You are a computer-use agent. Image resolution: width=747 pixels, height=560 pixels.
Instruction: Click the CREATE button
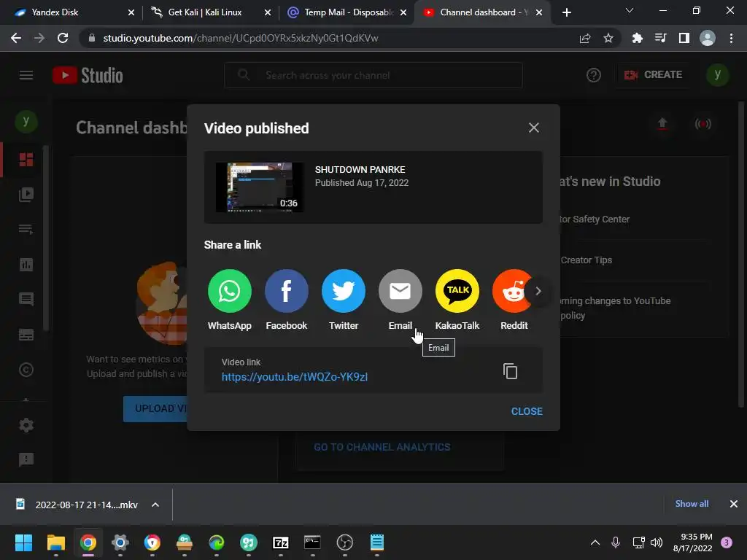click(x=653, y=75)
